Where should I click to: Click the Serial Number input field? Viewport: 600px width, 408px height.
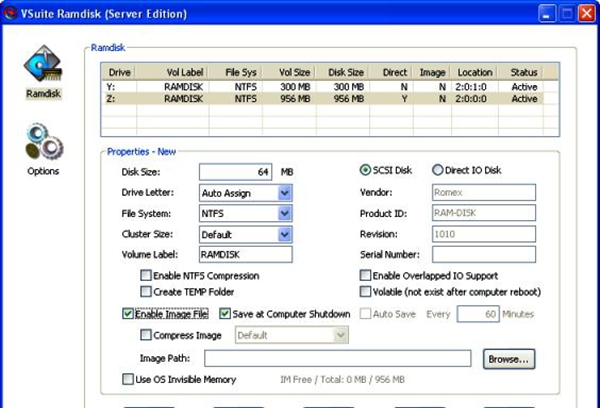[484, 255]
